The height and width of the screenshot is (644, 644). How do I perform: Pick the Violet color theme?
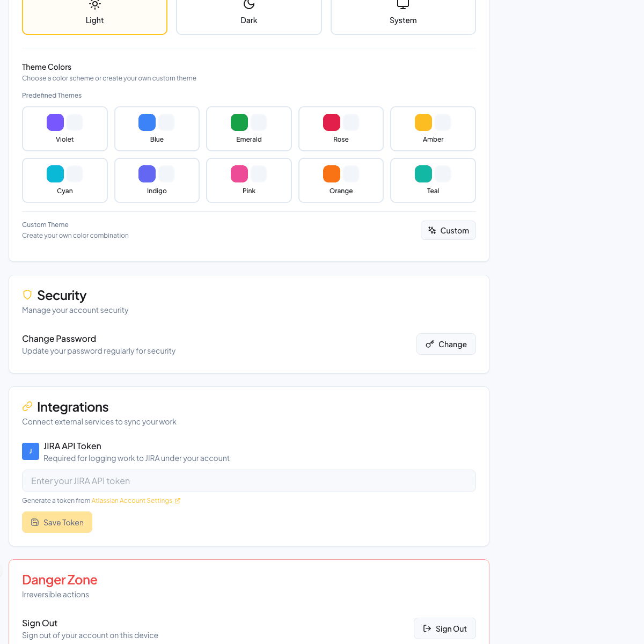coord(65,129)
